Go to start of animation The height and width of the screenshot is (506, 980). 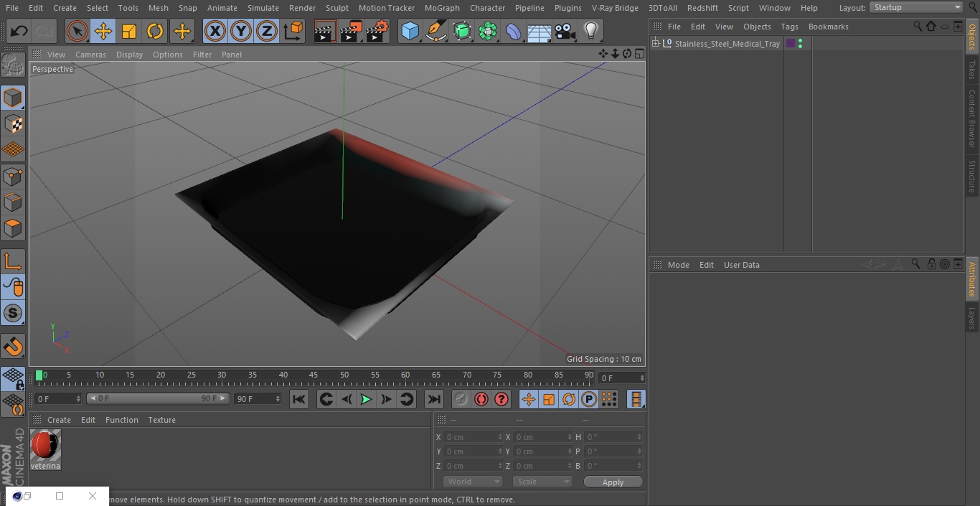click(299, 399)
